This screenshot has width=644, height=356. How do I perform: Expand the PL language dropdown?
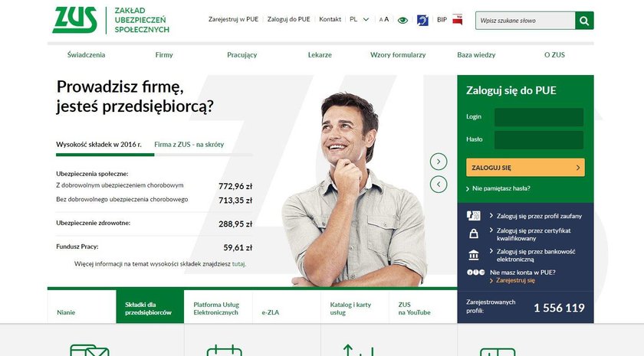[x=360, y=19]
